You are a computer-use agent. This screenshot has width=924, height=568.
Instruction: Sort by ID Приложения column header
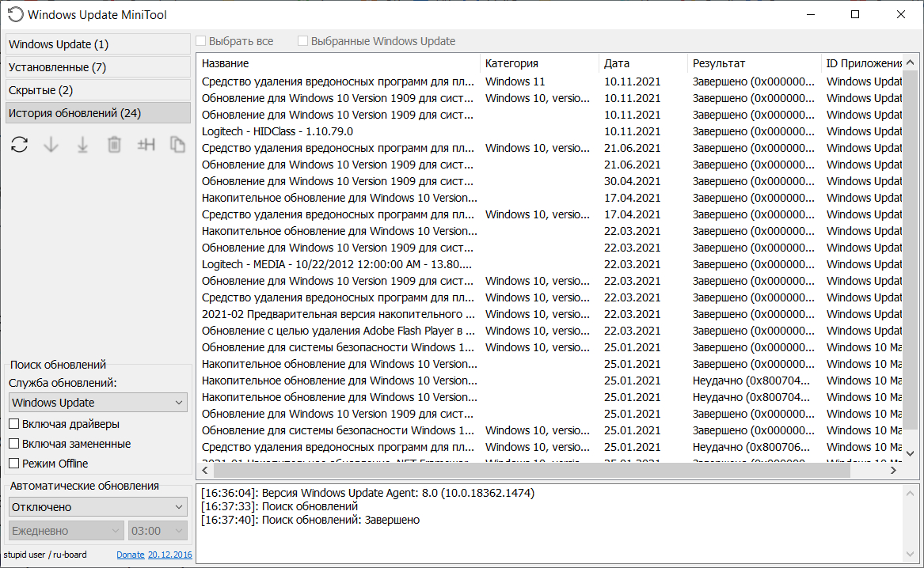click(862, 63)
